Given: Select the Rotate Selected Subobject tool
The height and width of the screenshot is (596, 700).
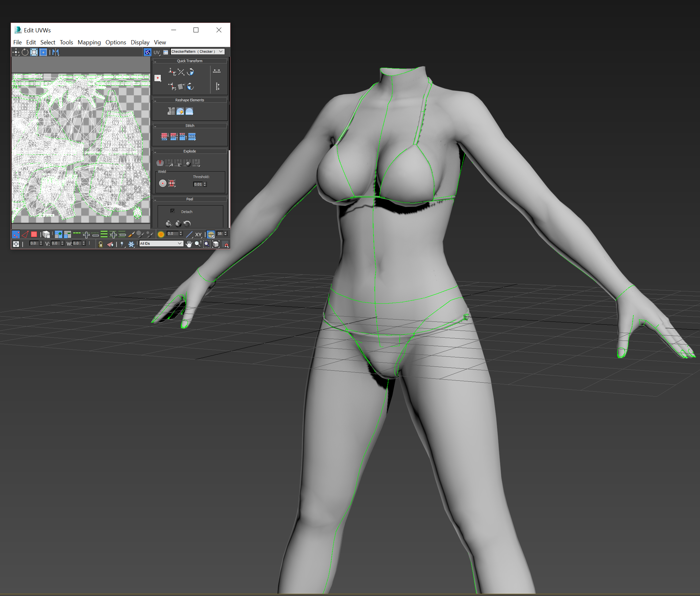Looking at the screenshot, I should tap(25, 52).
